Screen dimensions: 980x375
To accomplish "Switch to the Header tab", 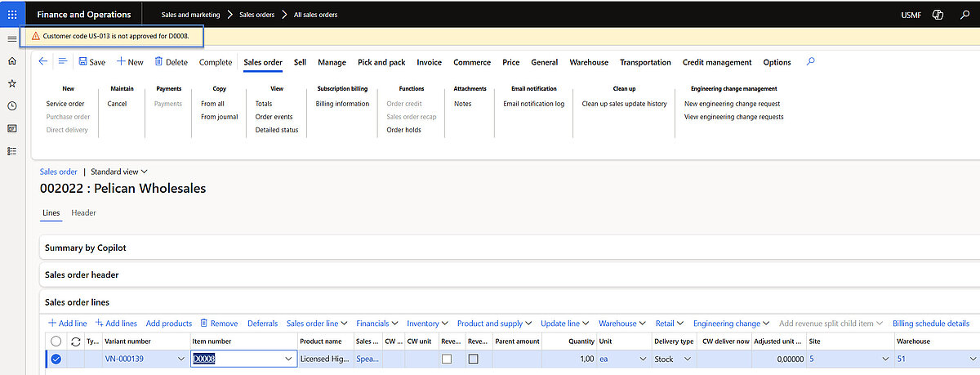I will click(83, 213).
